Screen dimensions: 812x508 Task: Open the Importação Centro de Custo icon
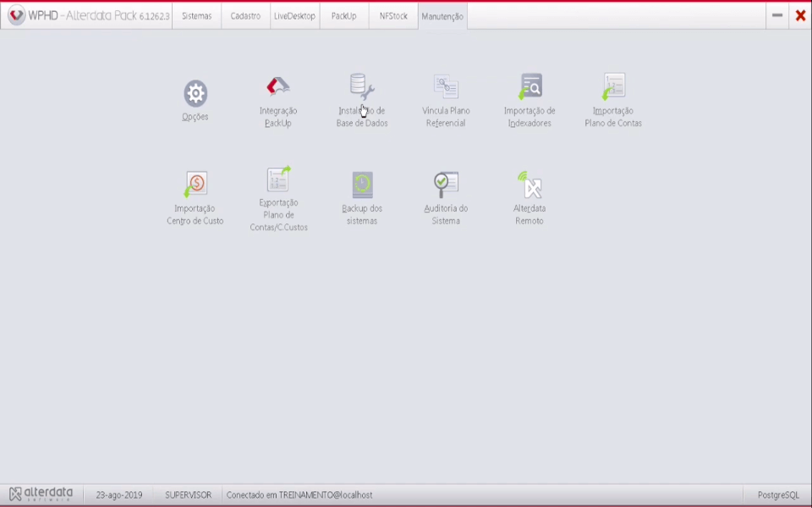[x=195, y=185]
